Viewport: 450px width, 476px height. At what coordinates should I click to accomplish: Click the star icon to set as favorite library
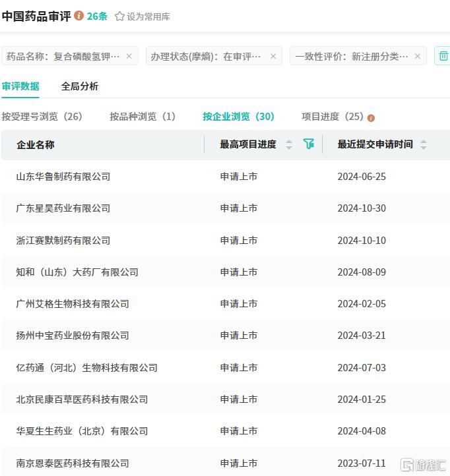pos(119,16)
